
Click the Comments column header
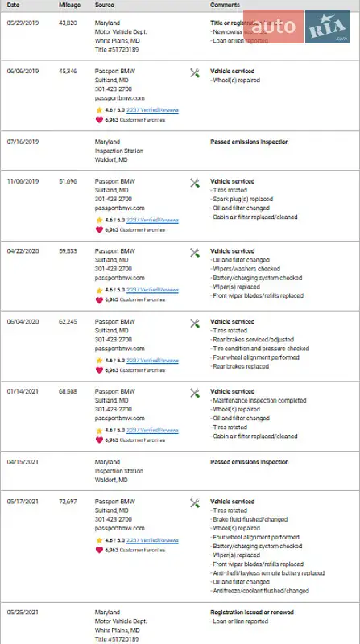coord(225,5)
